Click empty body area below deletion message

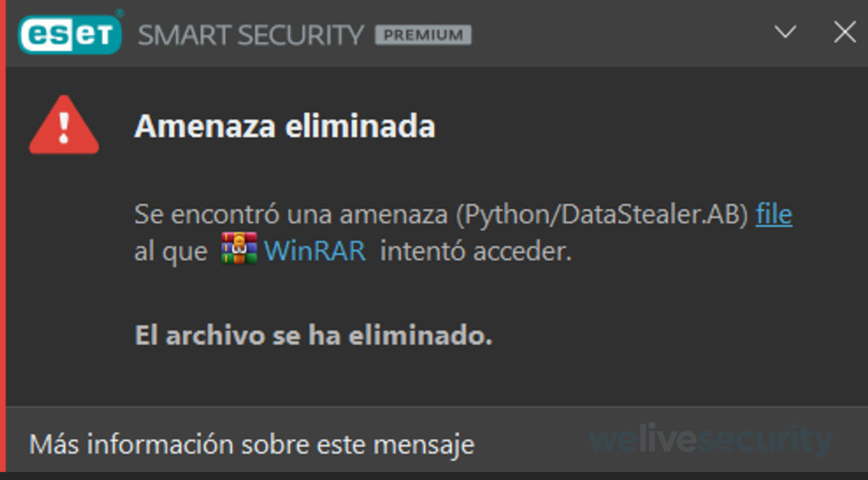(x=433, y=377)
